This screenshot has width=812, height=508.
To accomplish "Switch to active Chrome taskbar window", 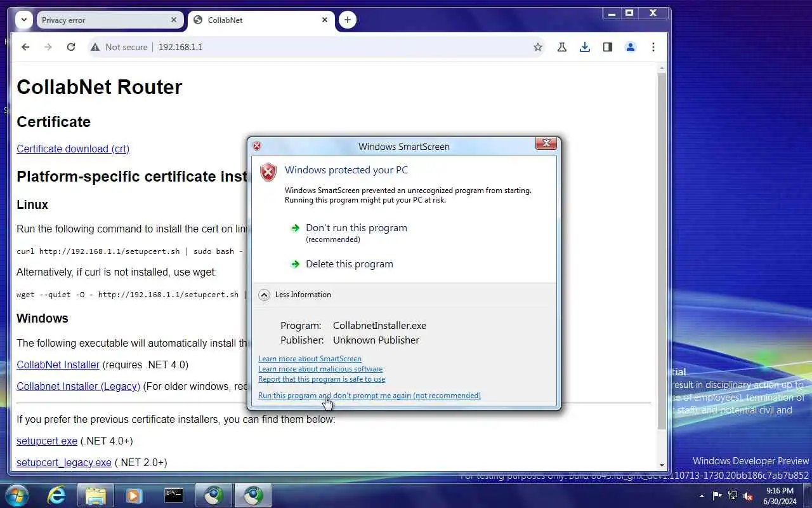I will [253, 495].
